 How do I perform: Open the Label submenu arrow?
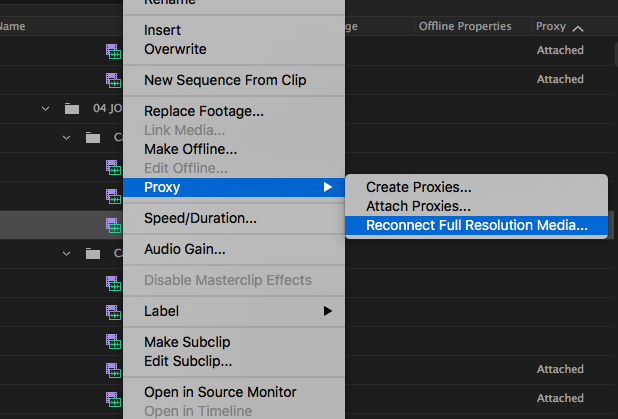328,311
